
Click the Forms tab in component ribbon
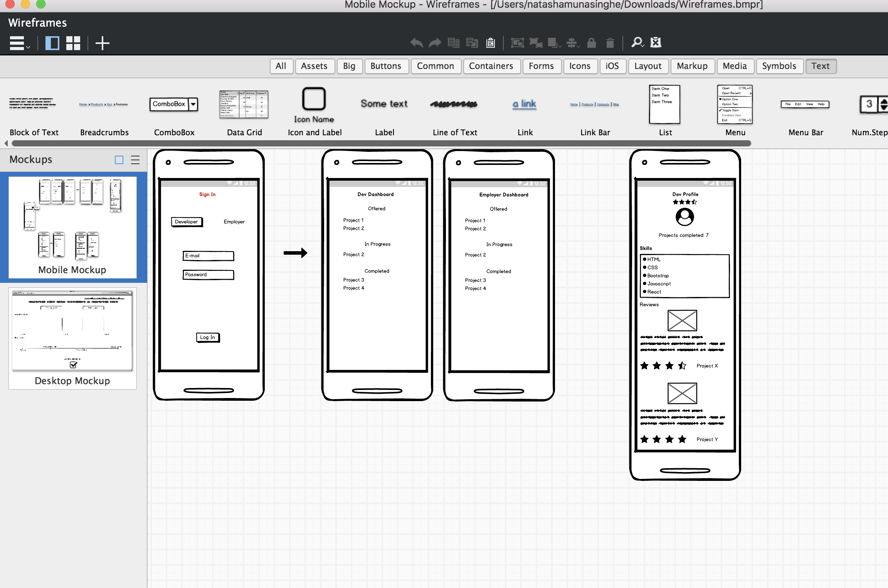541,66
